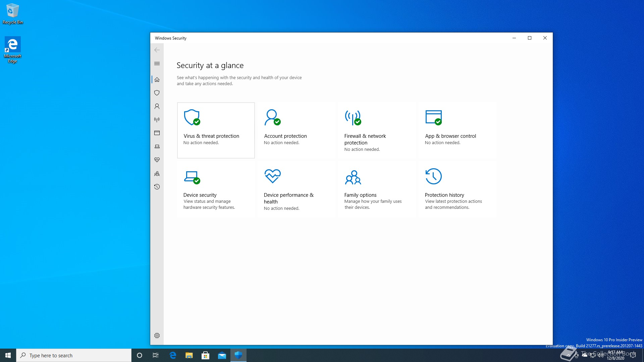644x362 pixels.
Task: Open the Protection history tile
Action: tap(457, 189)
